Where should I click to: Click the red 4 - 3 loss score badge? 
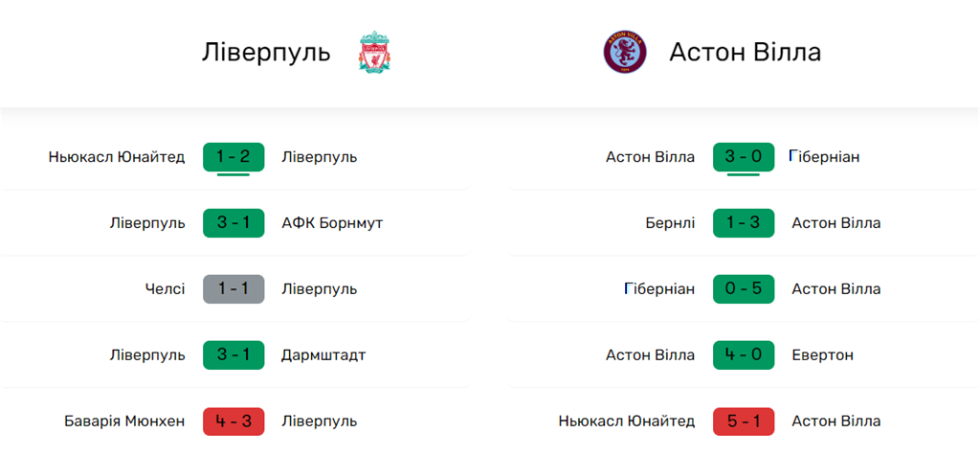click(234, 422)
